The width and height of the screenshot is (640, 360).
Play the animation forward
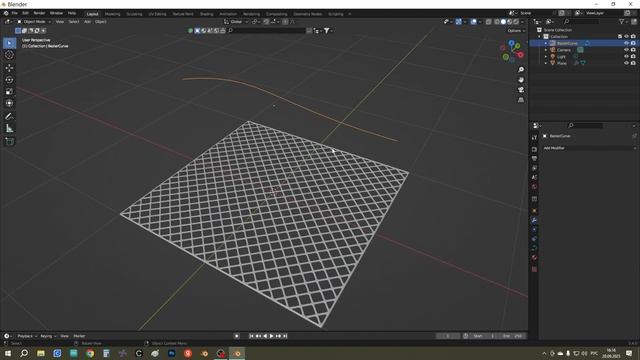pyautogui.click(x=271, y=336)
